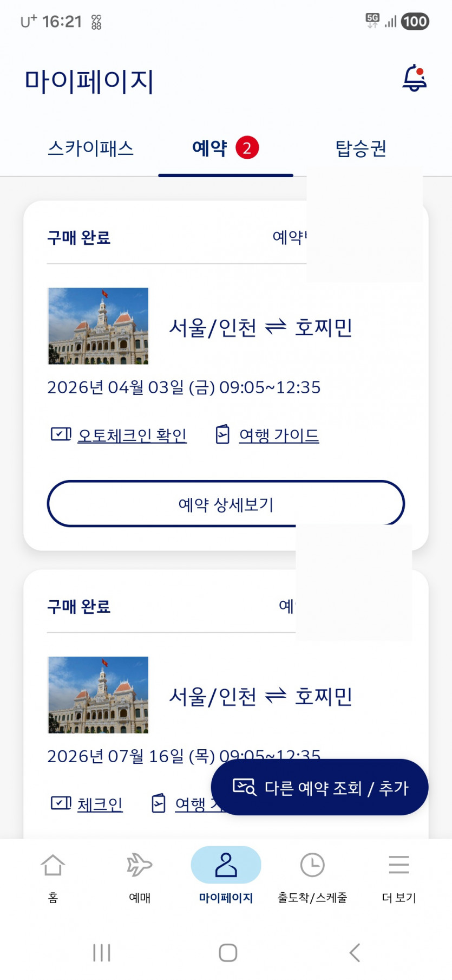Open the 여행 가이드 link
Viewport: 452px width, 980px height.
pos(279,435)
